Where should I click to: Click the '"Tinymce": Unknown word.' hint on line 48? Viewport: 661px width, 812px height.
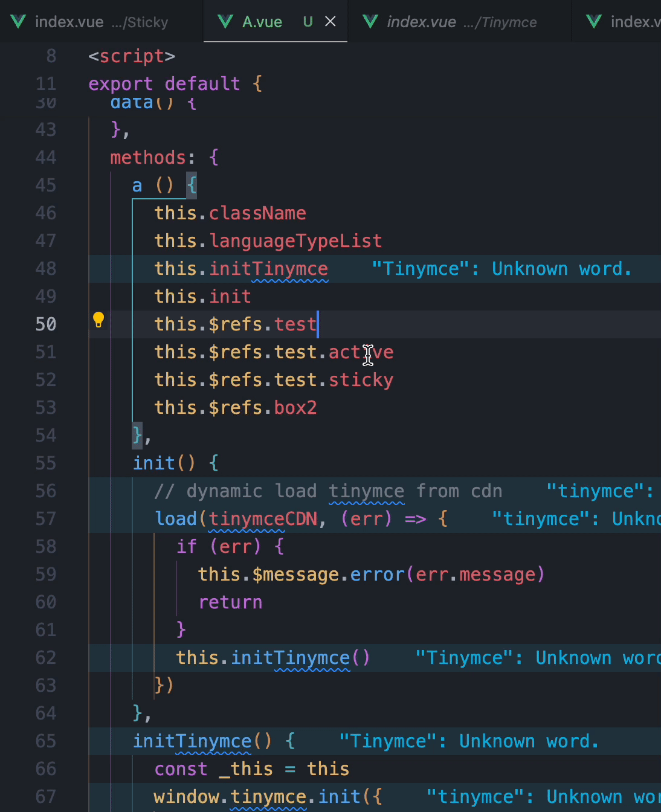point(501,269)
